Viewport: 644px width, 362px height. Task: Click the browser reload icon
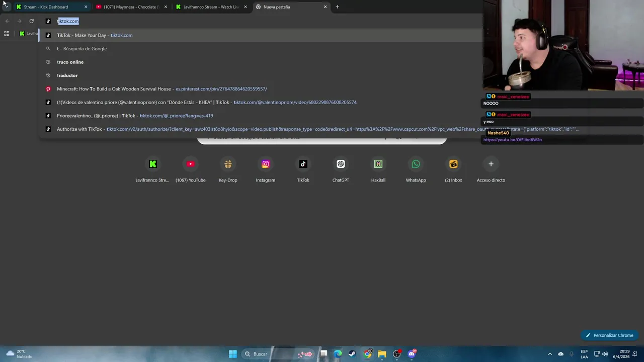(x=31, y=21)
